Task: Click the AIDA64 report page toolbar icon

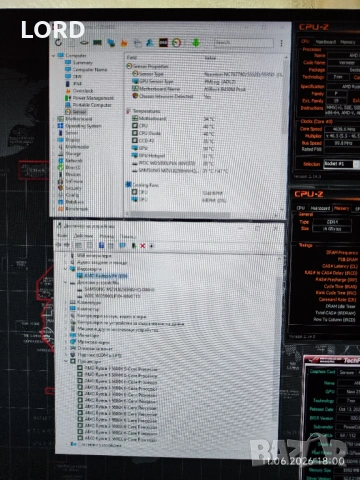Action: [x=71, y=43]
